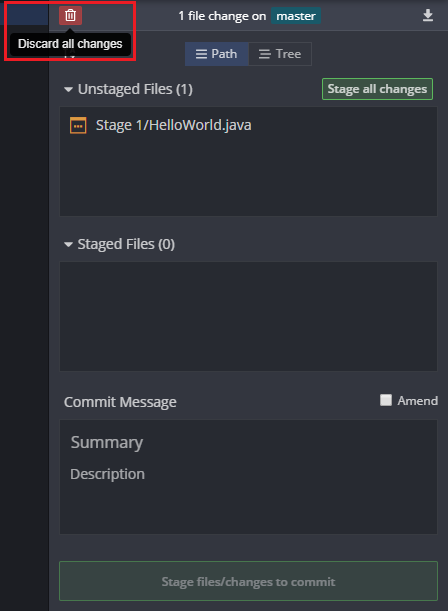Select the master branch badge
448x611 pixels.
coord(296,16)
